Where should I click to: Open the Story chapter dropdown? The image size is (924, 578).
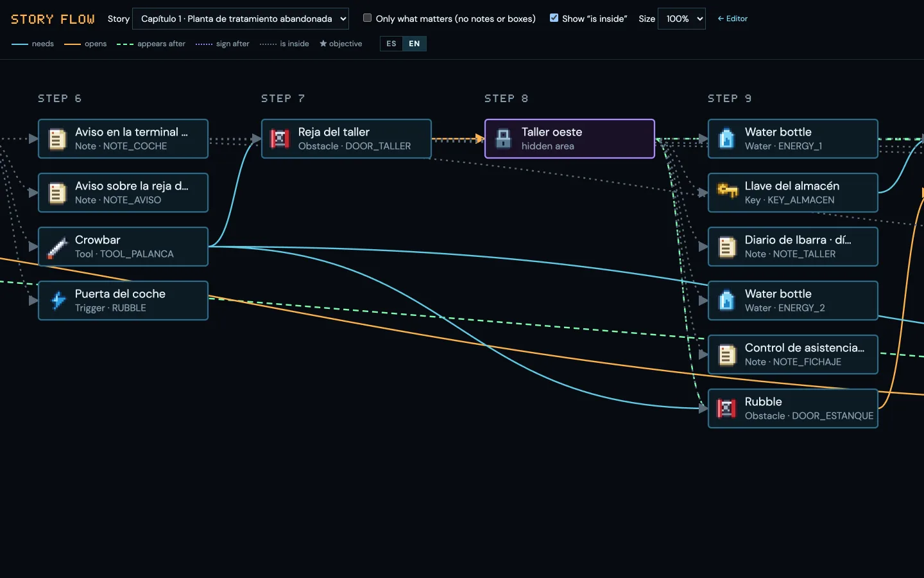coord(241,19)
